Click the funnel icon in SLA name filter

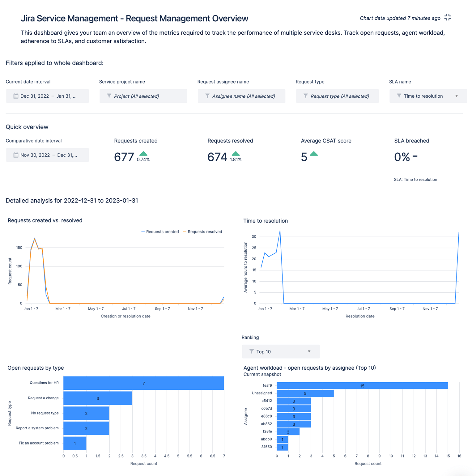click(x=399, y=96)
